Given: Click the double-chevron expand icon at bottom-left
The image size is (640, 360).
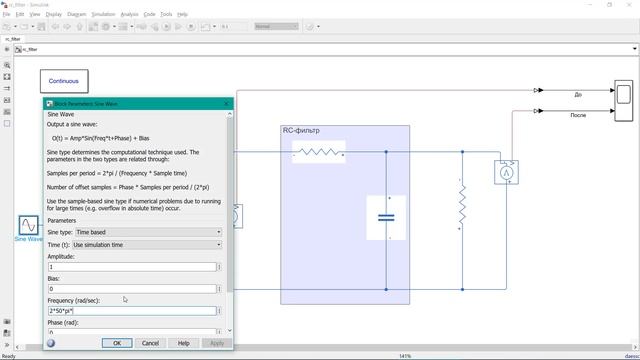Looking at the screenshot, I should coord(7,345).
